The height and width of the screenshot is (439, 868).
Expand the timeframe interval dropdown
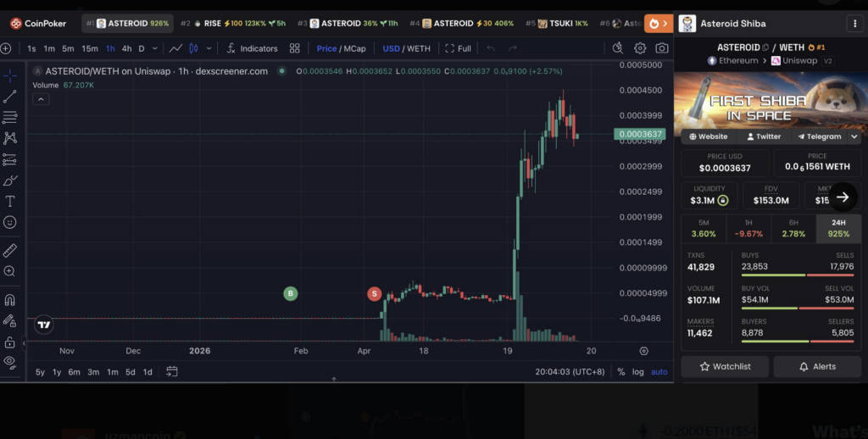(x=154, y=49)
